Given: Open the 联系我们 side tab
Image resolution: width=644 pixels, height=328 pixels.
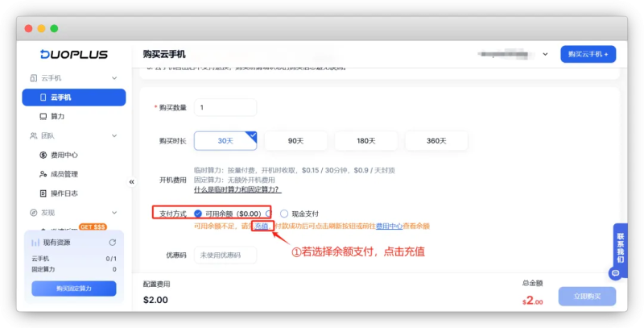Looking at the screenshot, I should pyautogui.click(x=620, y=248).
